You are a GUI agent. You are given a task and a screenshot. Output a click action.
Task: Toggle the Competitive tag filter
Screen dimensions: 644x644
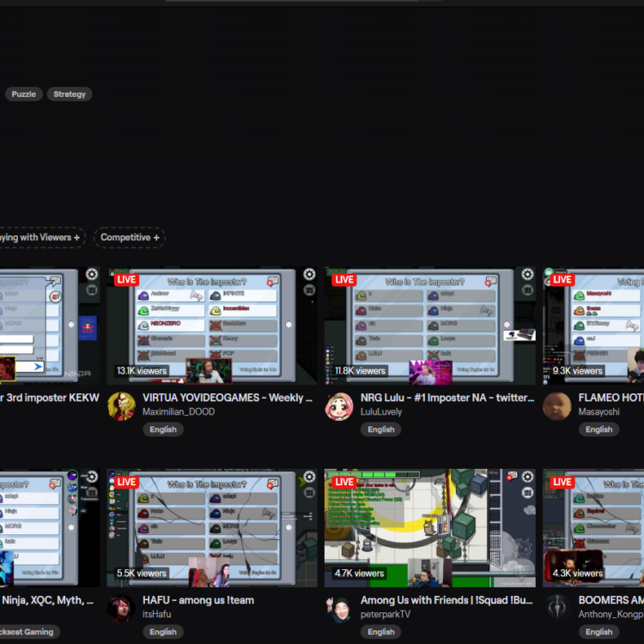[x=130, y=237]
